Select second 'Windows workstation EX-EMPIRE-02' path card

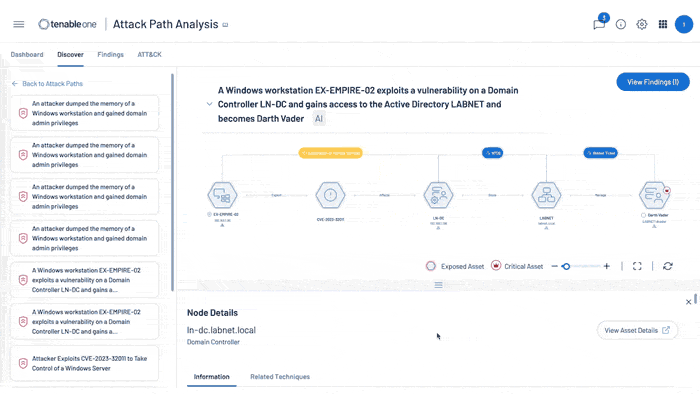pos(84,322)
